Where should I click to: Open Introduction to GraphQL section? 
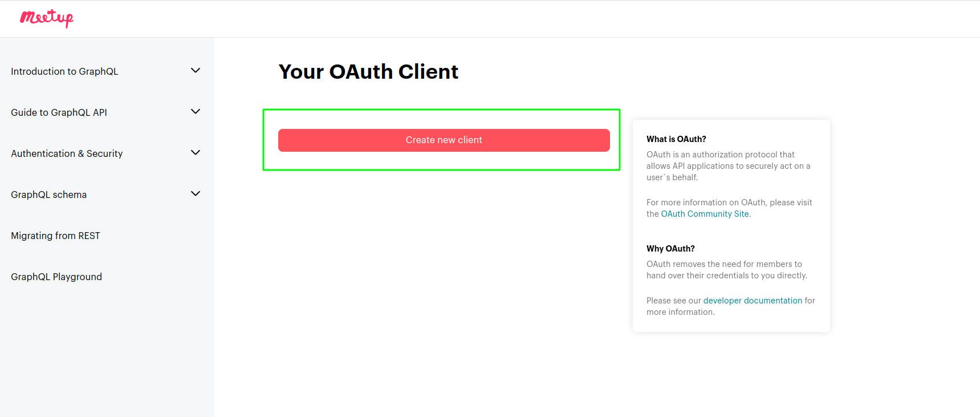pyautogui.click(x=64, y=71)
